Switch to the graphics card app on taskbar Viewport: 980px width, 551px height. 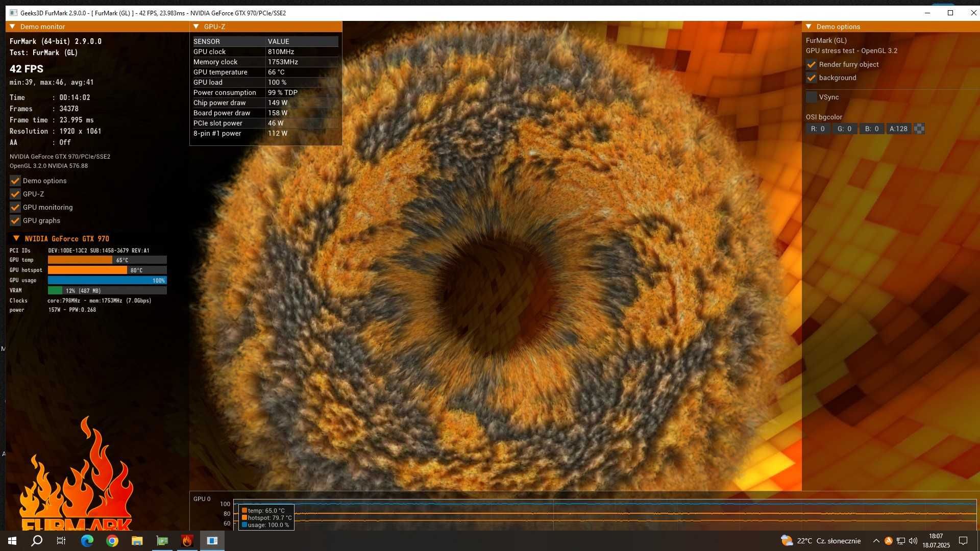162,541
